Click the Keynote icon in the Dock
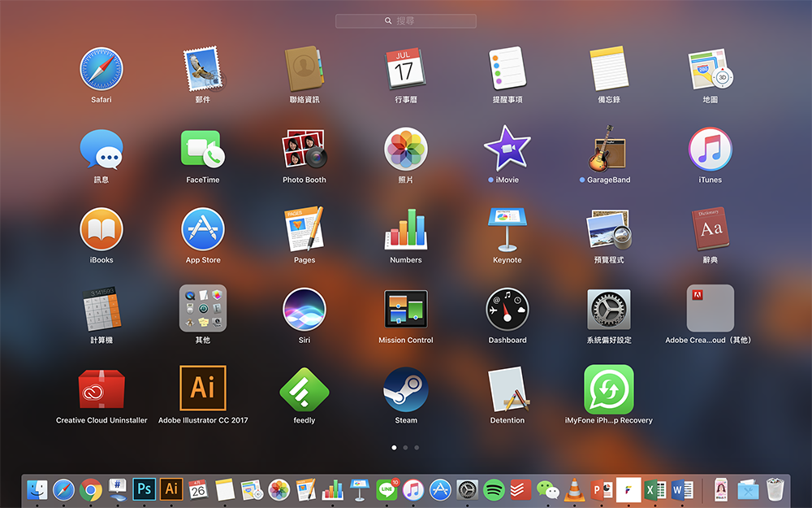Screen dimensions: 812x508 360,490
